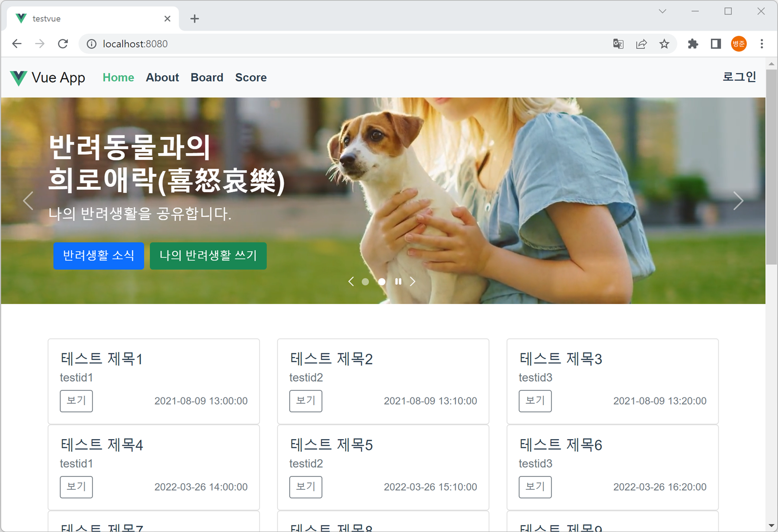Click date 2022-03-26 15:10:00
Viewport: 778px width, 532px height.
pyautogui.click(x=430, y=487)
